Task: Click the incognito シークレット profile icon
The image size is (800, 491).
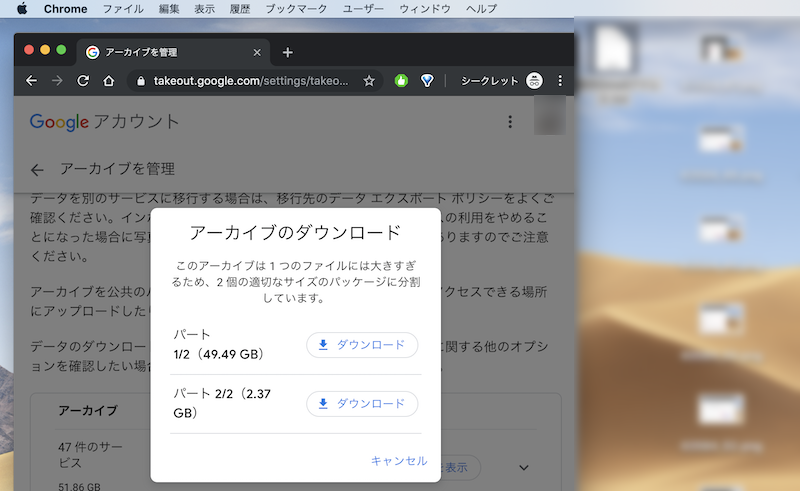Action: pos(535,81)
